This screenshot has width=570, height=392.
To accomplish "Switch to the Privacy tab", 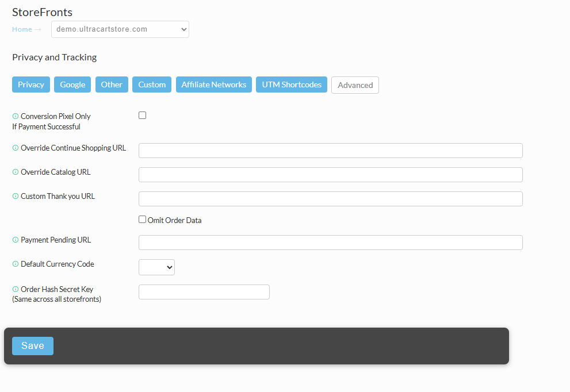I will [x=31, y=84].
